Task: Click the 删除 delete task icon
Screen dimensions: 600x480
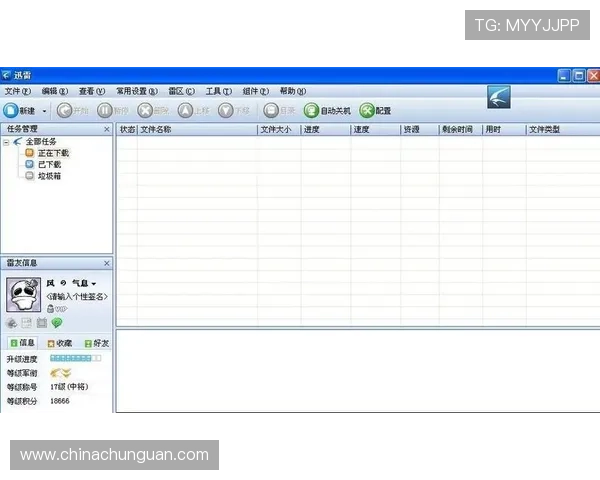Action: coord(145,110)
